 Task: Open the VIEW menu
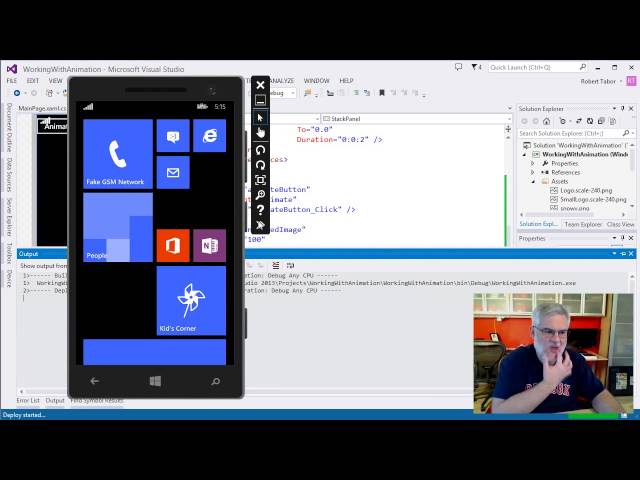point(56,81)
